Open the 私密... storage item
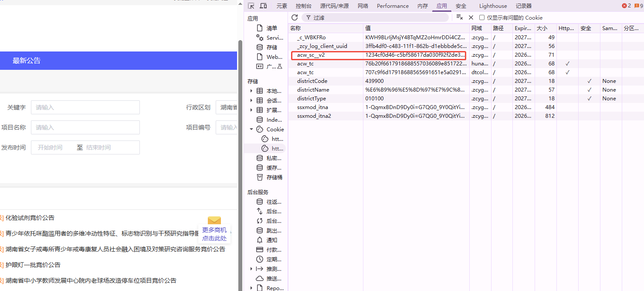Screen dimensions: 644x291 (268, 158)
